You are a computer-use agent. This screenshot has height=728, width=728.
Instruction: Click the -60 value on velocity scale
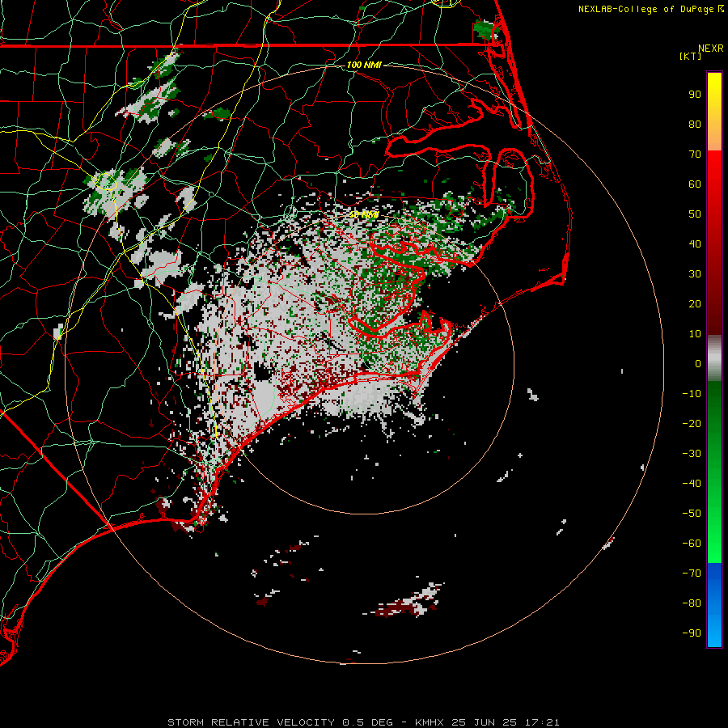click(x=692, y=544)
